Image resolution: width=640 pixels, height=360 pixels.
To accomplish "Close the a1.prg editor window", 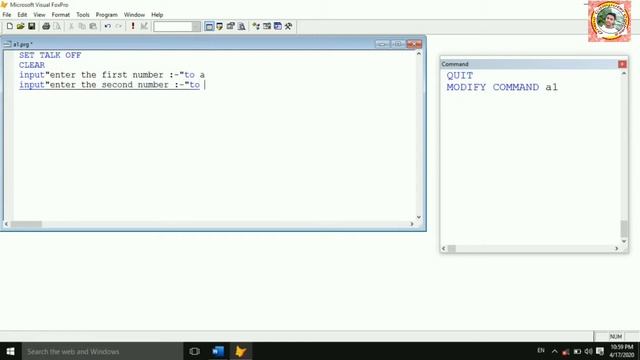I will (414, 44).
